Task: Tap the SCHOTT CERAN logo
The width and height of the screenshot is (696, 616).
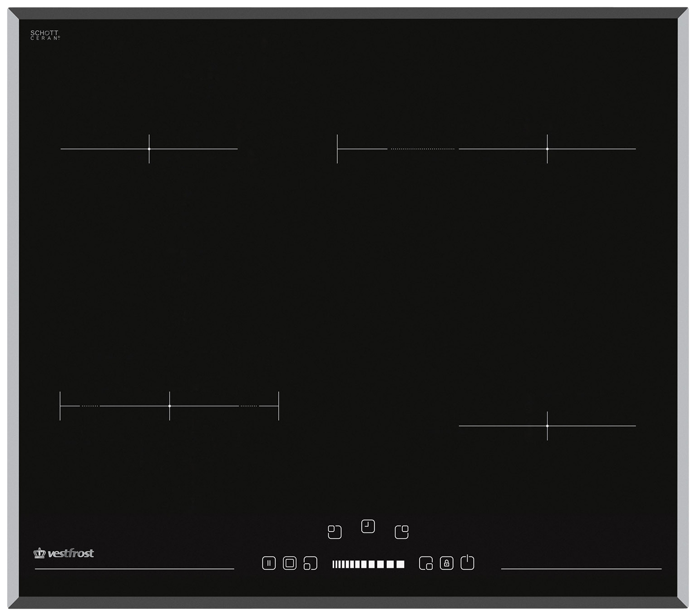Action: point(45,35)
